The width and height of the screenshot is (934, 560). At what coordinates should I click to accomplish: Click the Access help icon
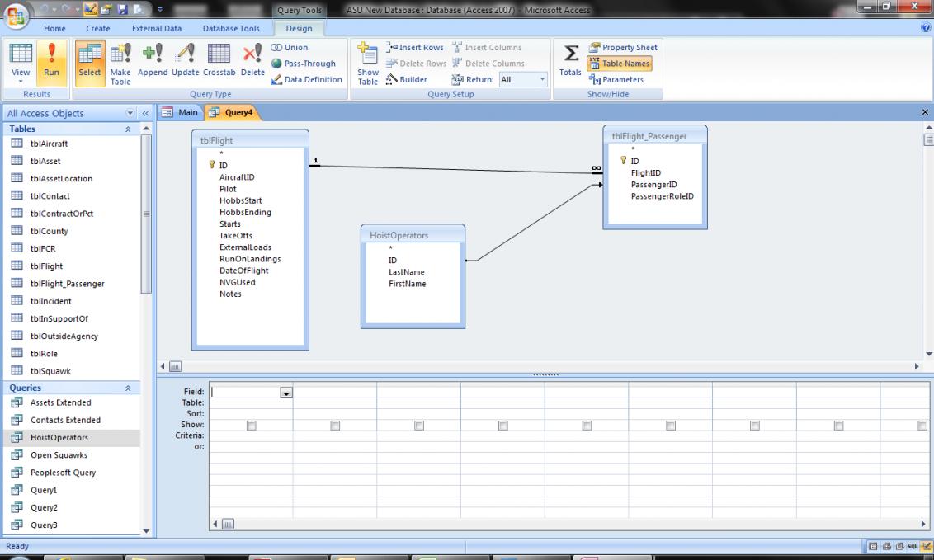(926, 27)
